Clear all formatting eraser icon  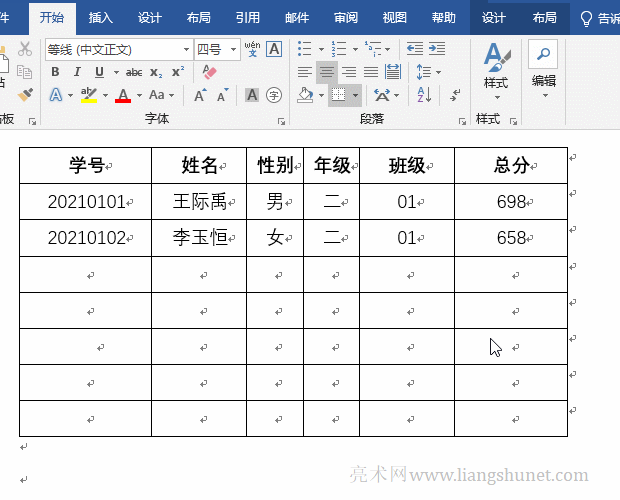[x=209, y=72]
